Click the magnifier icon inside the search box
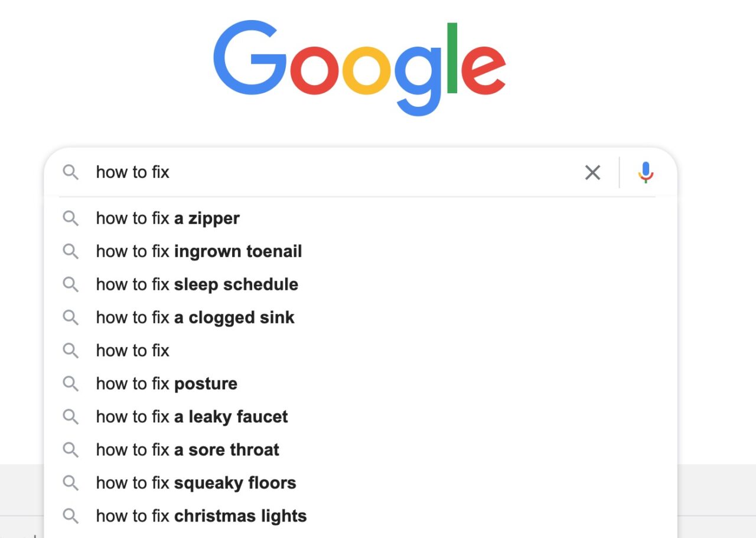Image resolution: width=756 pixels, height=538 pixels. tap(71, 172)
